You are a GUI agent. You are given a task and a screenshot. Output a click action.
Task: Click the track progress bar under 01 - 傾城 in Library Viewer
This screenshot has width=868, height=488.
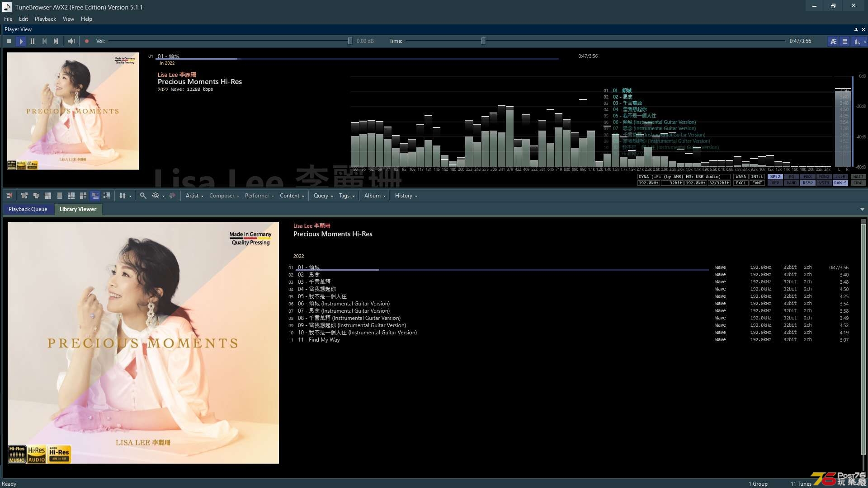(x=502, y=270)
